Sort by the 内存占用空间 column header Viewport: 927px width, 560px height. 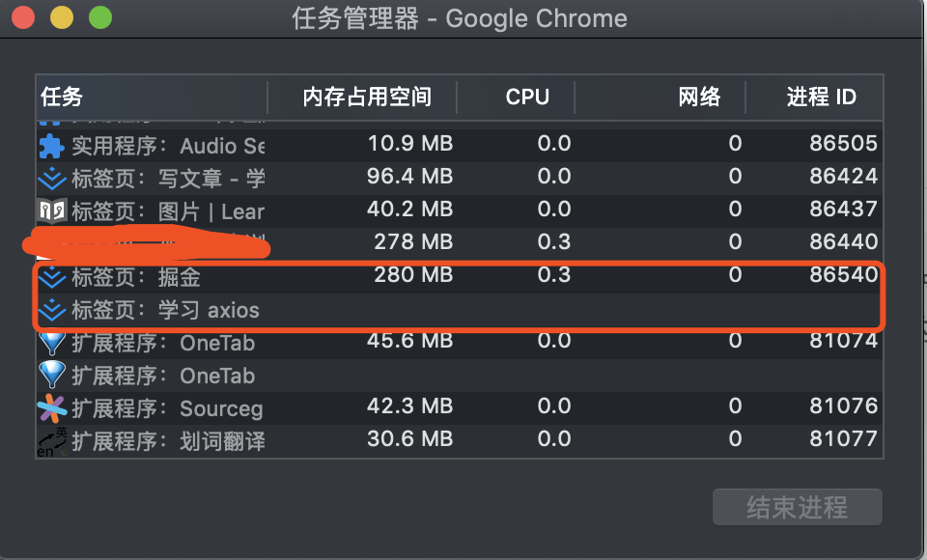[366, 97]
